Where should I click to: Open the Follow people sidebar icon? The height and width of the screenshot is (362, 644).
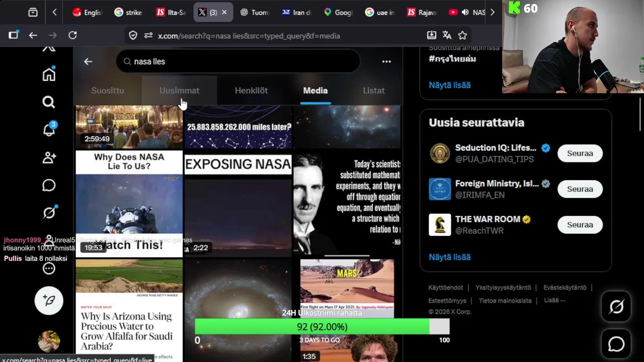pyautogui.click(x=49, y=157)
